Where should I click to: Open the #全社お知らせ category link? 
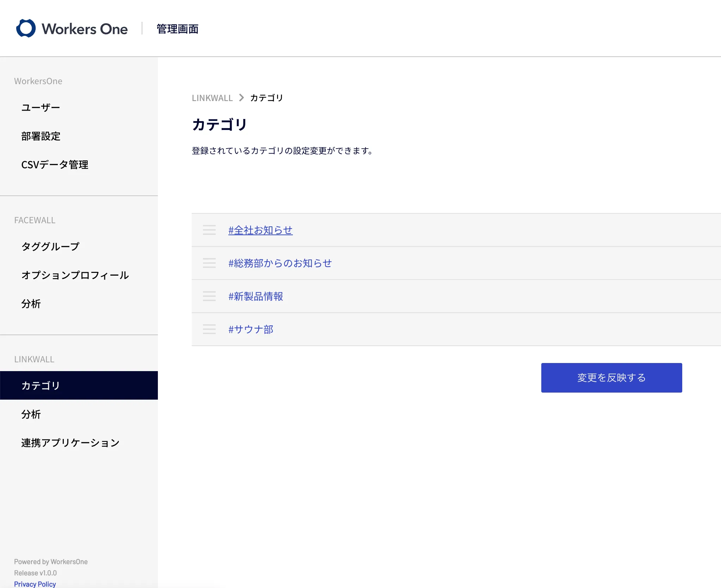click(x=260, y=230)
